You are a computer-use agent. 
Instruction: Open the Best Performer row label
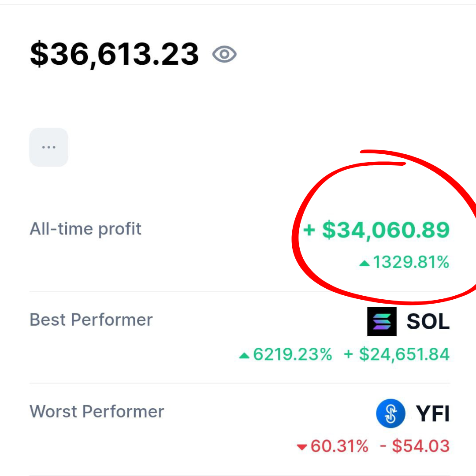[91, 320]
